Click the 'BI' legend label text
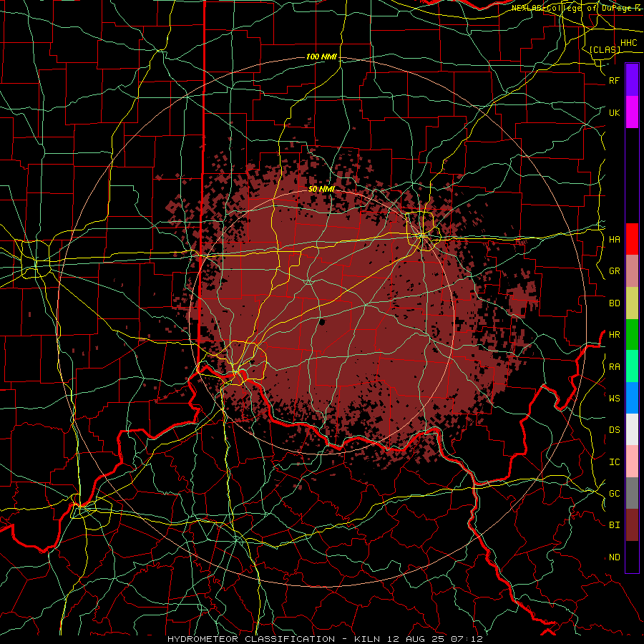Viewport: 644px width, 644px height. pos(614,525)
